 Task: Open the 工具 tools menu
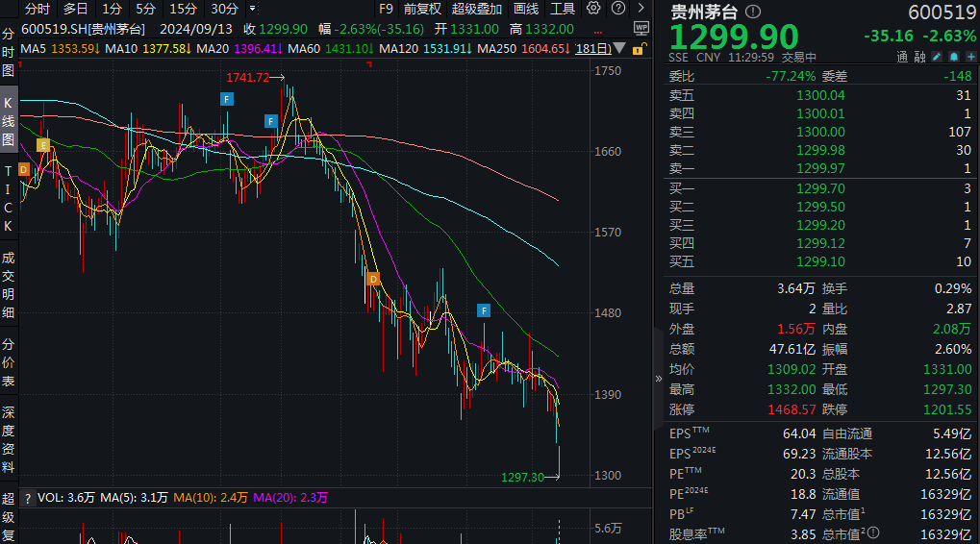coord(563,9)
